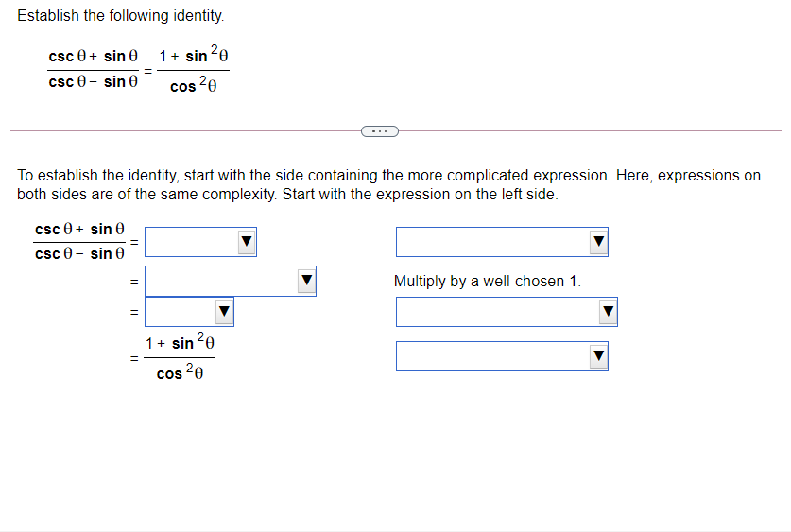Click the instruction paragraph starting 'To establish the identity'
The height and width of the screenshot is (532, 791).
coord(389,184)
